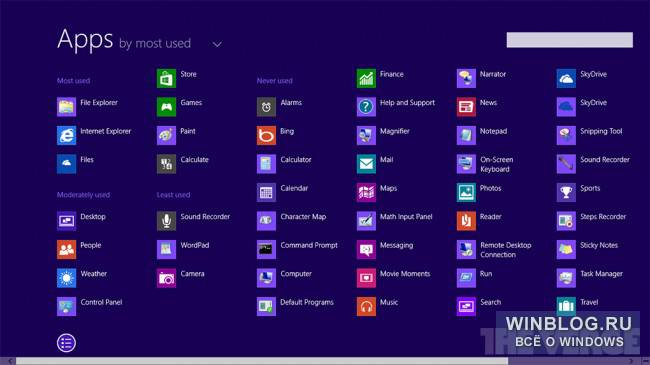650x365 pixels.
Task: Open the Photos app icon
Action: (466, 192)
